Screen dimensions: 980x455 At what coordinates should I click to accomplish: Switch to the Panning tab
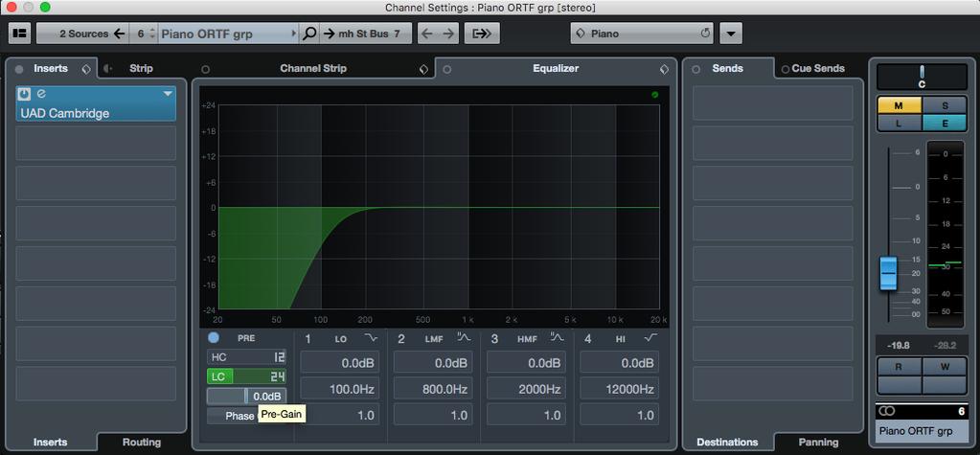(x=819, y=442)
